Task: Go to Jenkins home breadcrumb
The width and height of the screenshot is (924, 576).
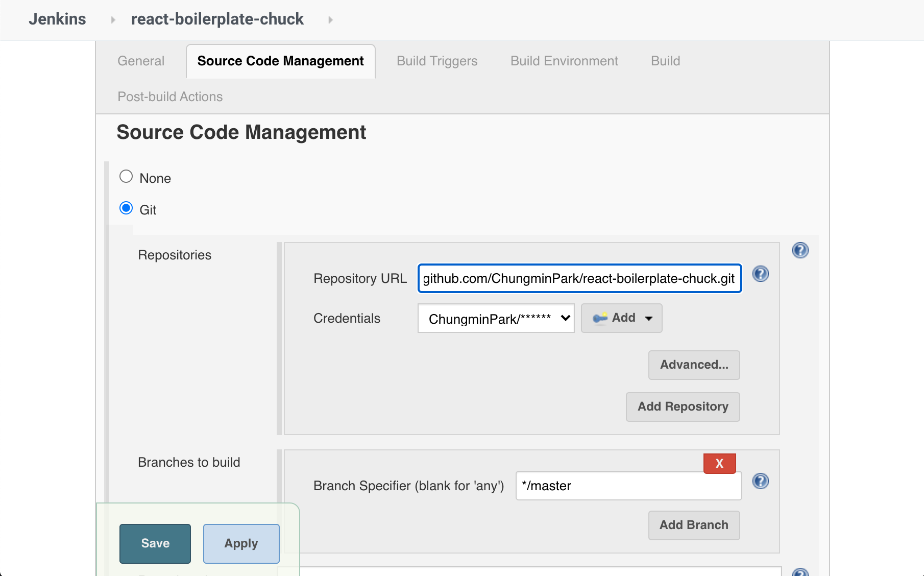Action: tap(57, 19)
